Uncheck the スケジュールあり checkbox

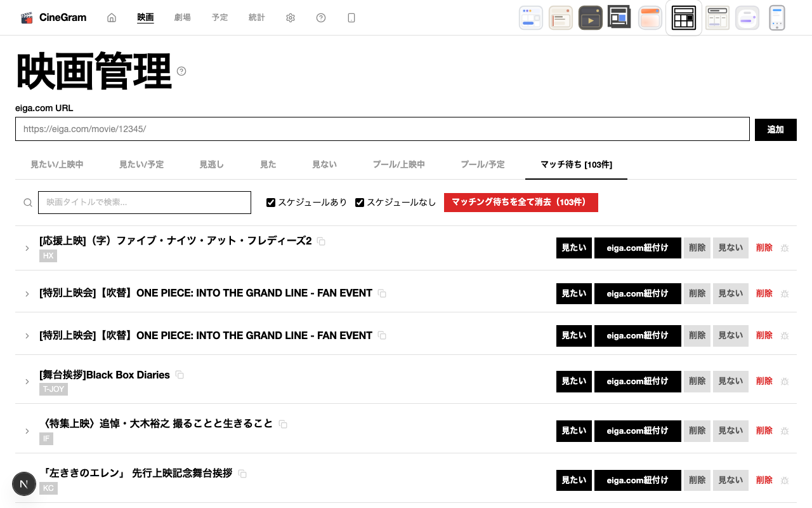tap(271, 203)
